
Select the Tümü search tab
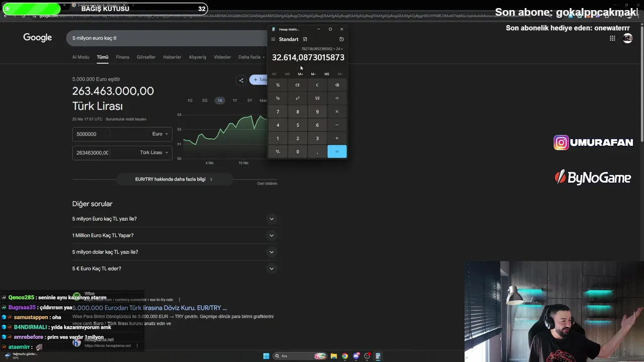(103, 57)
